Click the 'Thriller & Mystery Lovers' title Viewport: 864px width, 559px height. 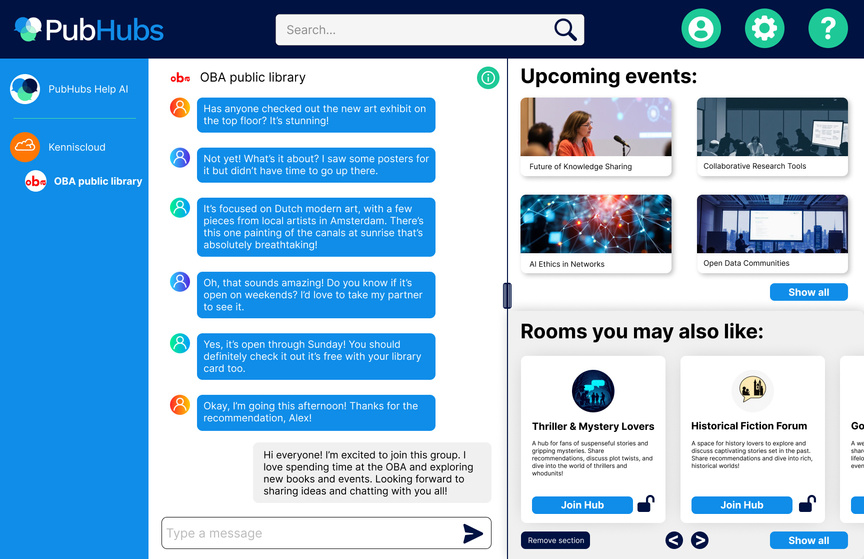(593, 426)
